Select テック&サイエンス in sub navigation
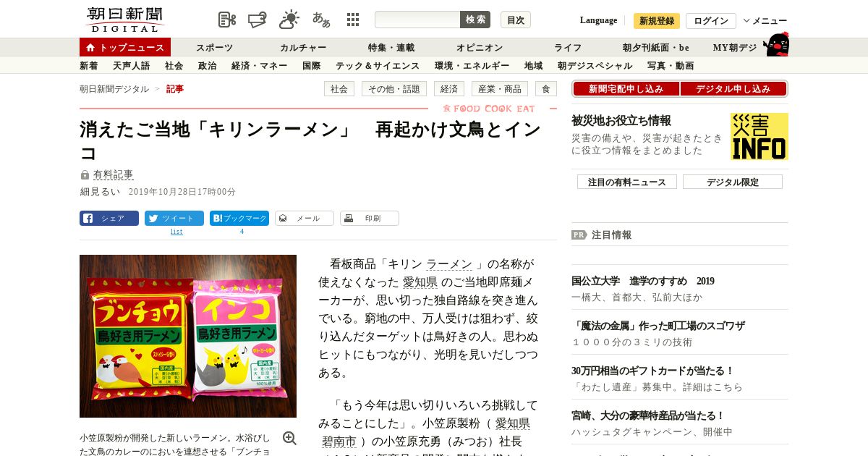Viewport: 868px width, 456px height. pyautogui.click(x=378, y=66)
